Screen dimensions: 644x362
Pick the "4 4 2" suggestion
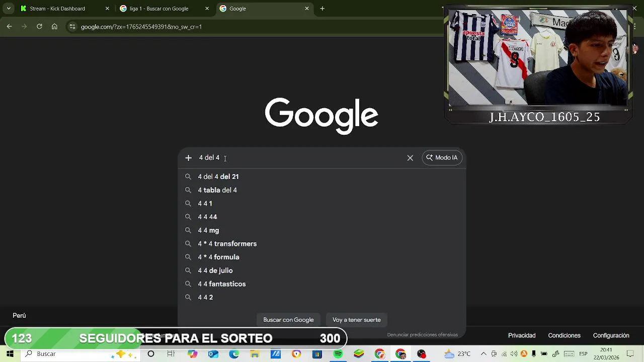(x=322, y=297)
